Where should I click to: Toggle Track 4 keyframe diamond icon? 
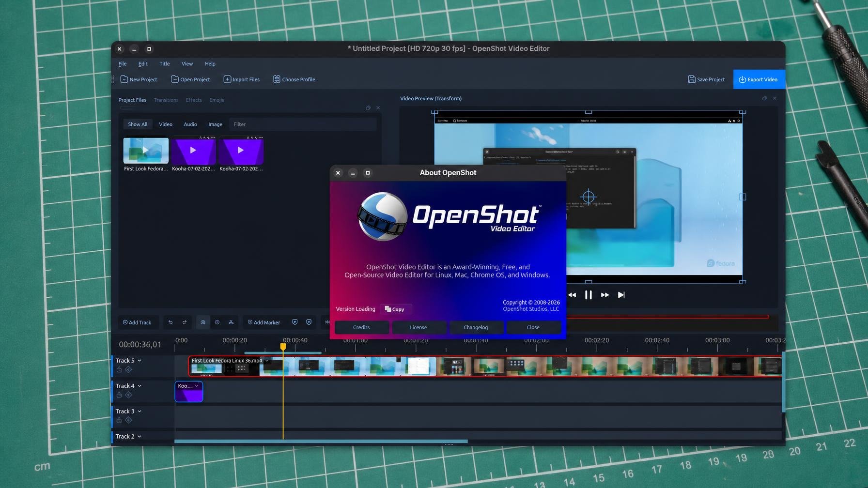pos(128,395)
